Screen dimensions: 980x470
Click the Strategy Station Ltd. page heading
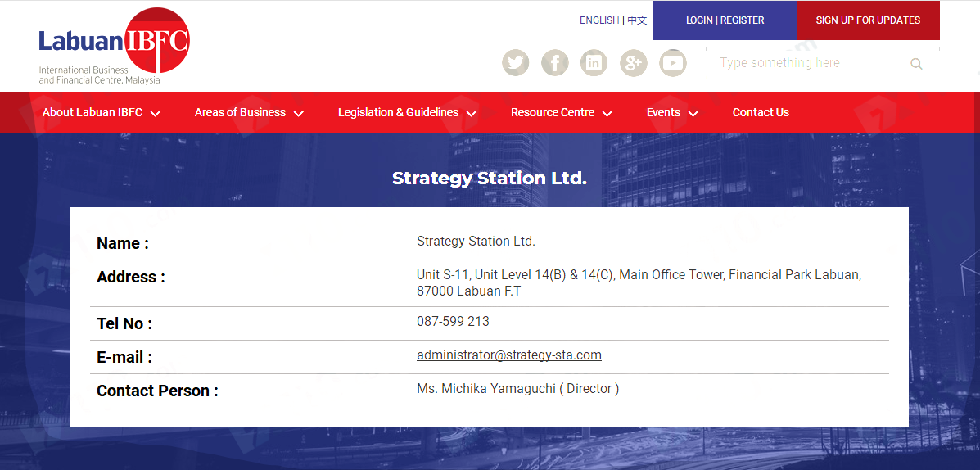(x=490, y=179)
